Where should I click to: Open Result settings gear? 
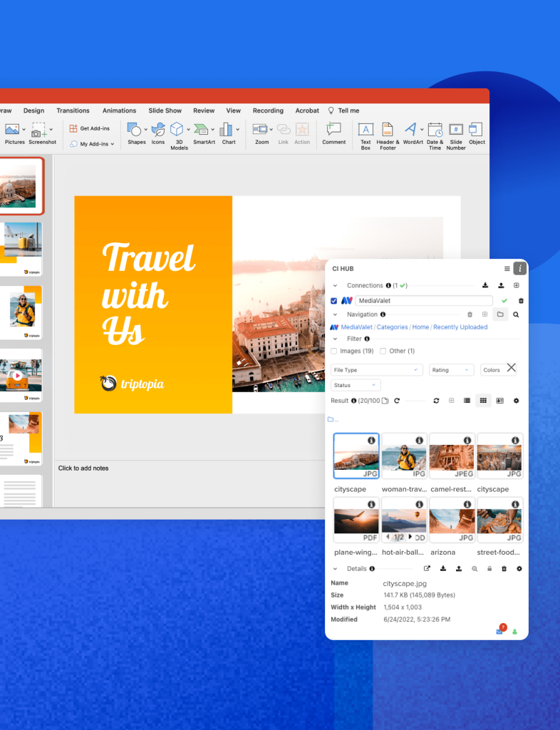517,401
